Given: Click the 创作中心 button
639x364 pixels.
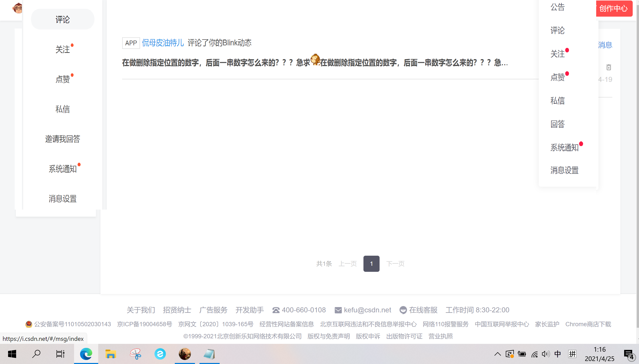Looking at the screenshot, I should tap(614, 9).
